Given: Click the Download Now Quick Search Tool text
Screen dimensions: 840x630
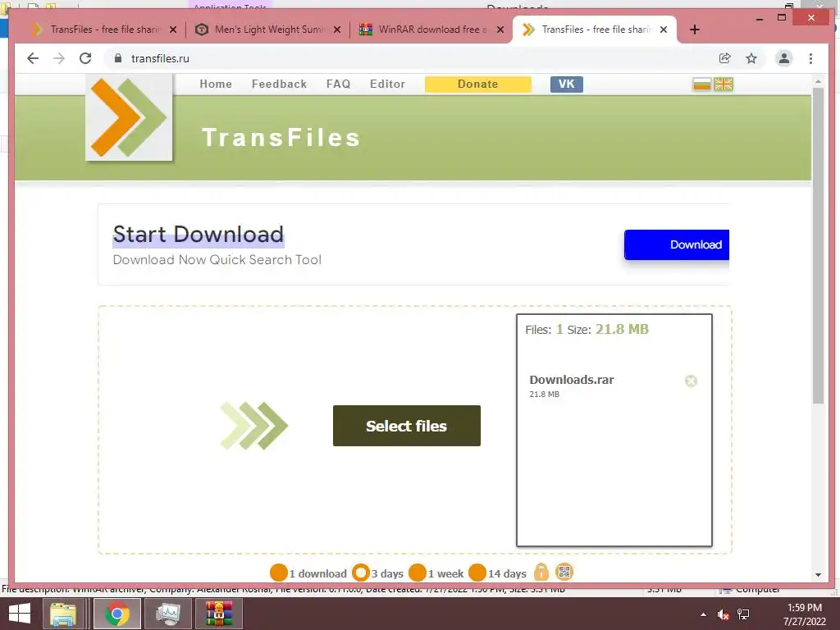Looking at the screenshot, I should (217, 260).
